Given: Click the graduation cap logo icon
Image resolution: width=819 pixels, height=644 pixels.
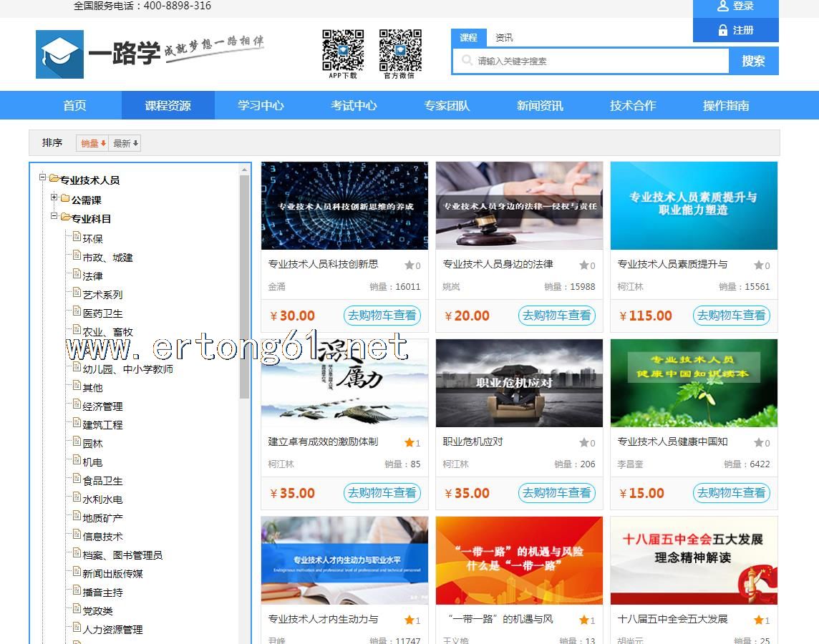Looking at the screenshot, I should (x=59, y=54).
